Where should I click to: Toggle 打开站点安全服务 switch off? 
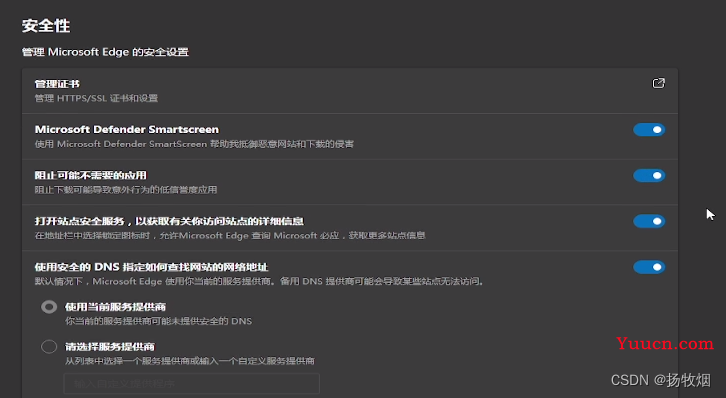[649, 221]
